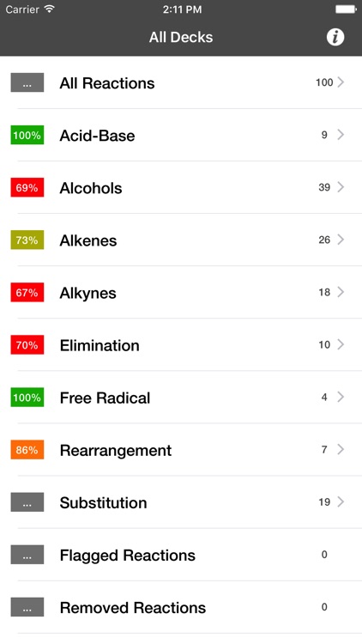The width and height of the screenshot is (362, 644).
Task: Open Removed Reactions list
Action: pos(181,607)
